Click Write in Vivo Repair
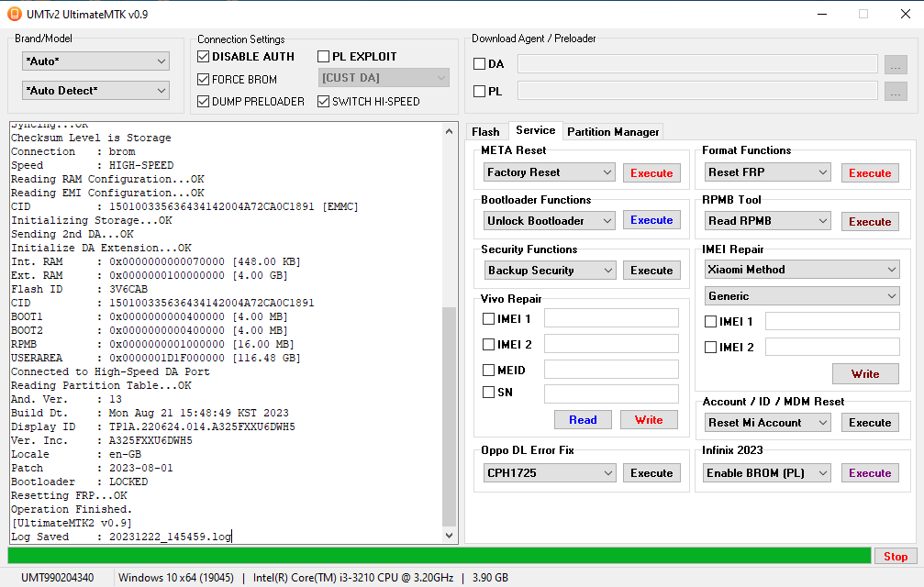The width and height of the screenshot is (924, 587). [649, 420]
